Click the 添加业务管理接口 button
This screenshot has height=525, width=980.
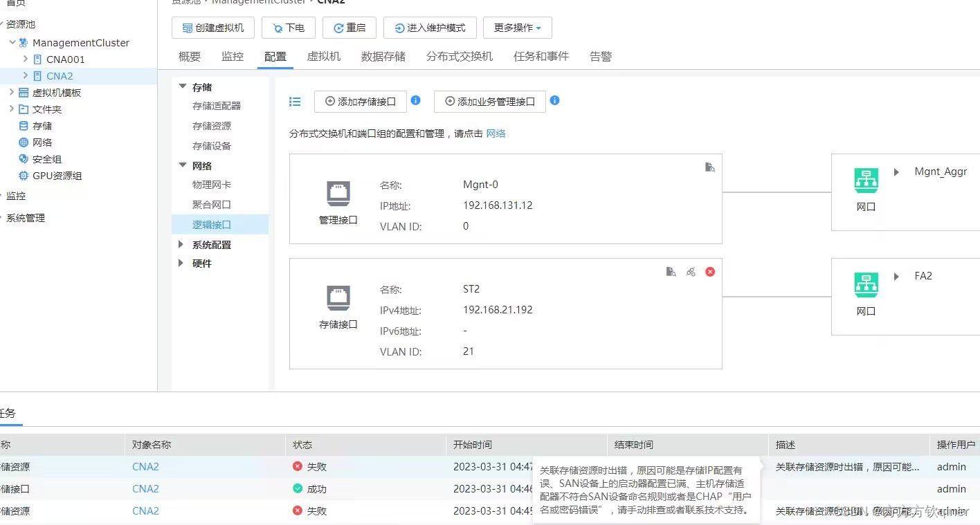pos(490,102)
